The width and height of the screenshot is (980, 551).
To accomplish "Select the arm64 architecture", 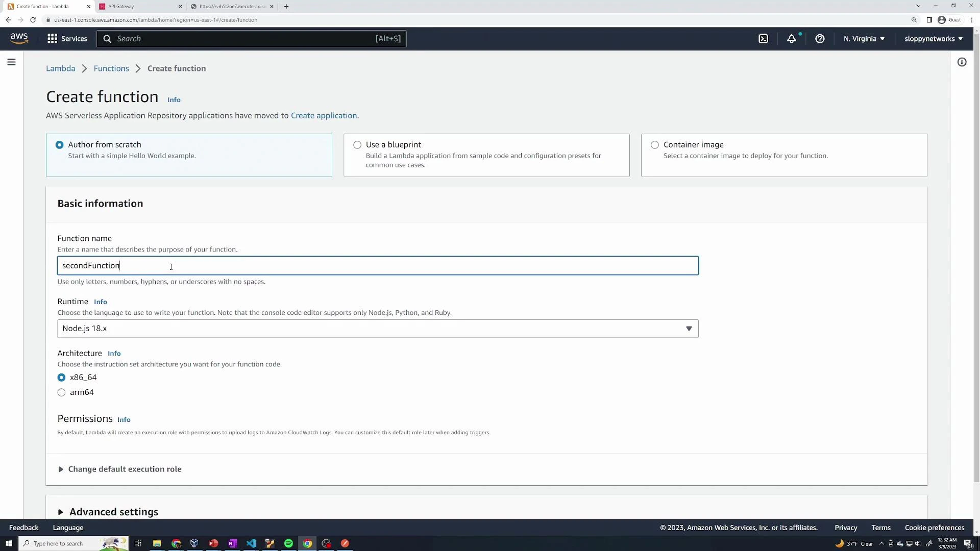I will point(61,392).
